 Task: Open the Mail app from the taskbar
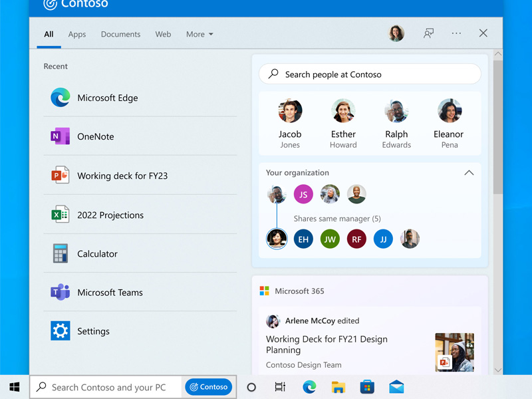coord(396,387)
